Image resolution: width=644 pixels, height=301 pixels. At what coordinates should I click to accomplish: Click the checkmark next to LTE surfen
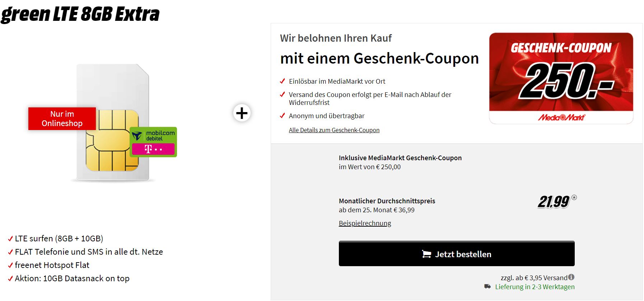(10, 239)
